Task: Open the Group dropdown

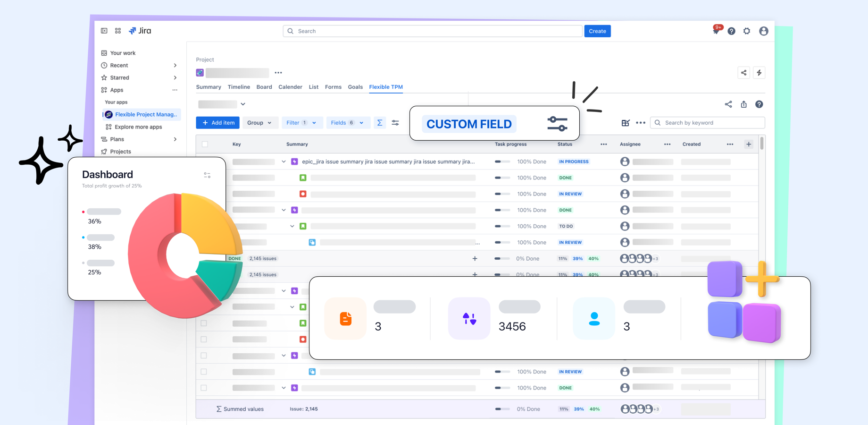Action: (259, 123)
